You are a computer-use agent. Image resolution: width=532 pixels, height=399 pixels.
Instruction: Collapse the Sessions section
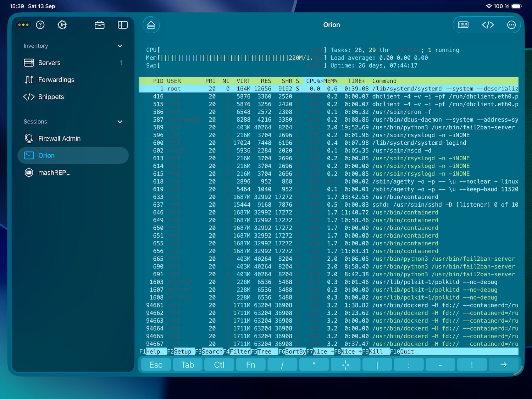coord(120,122)
